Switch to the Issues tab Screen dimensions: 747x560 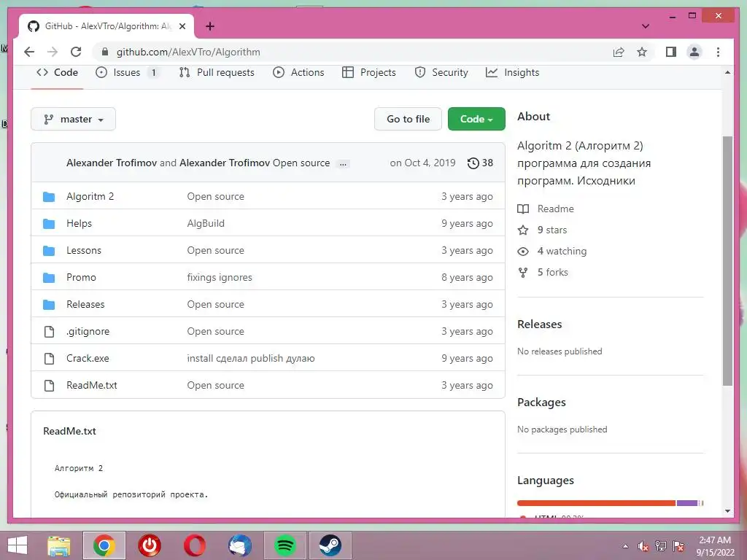[127, 72]
